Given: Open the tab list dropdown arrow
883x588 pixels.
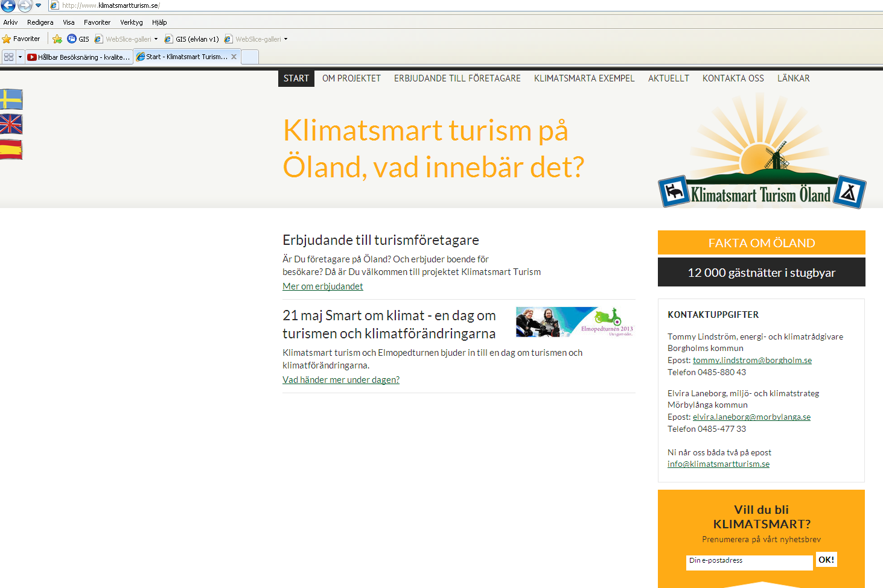Looking at the screenshot, I should 20,57.
